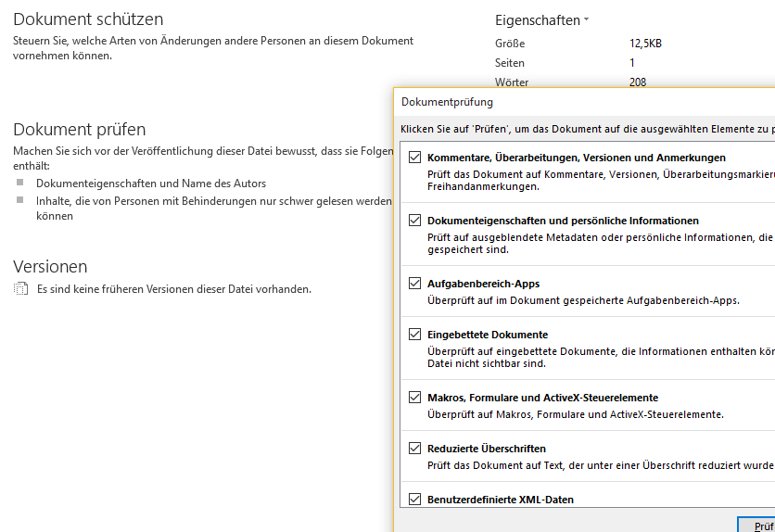Click the Wörter property label

click(x=512, y=82)
